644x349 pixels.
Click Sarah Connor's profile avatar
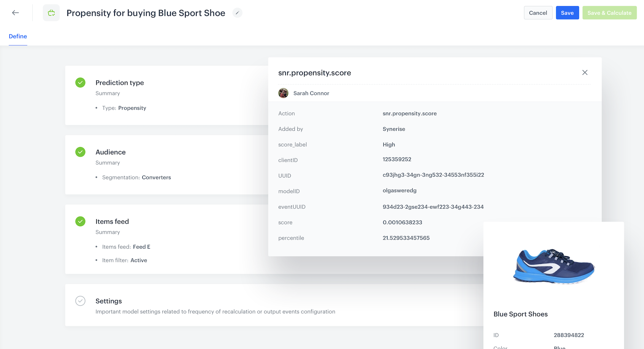pos(283,93)
